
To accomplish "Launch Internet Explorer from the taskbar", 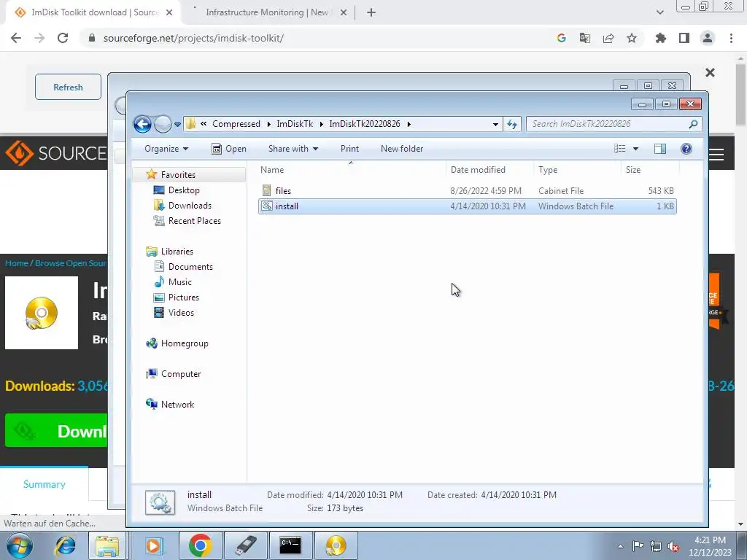I will [65, 545].
